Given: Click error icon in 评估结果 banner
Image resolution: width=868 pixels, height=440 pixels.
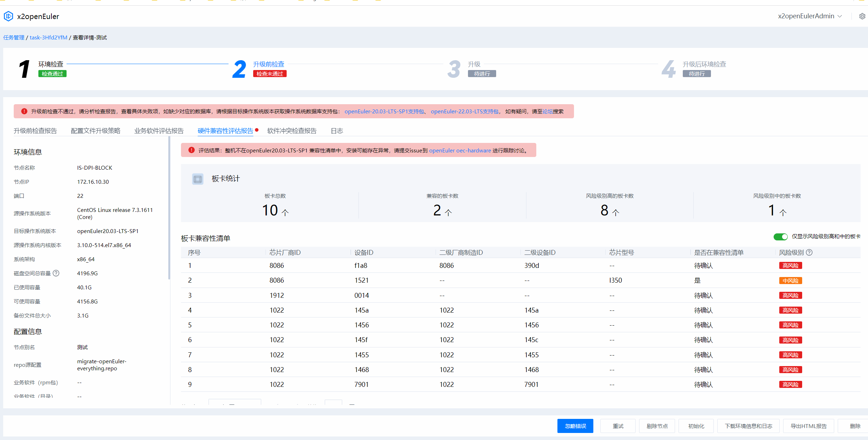Looking at the screenshot, I should pyautogui.click(x=192, y=150).
